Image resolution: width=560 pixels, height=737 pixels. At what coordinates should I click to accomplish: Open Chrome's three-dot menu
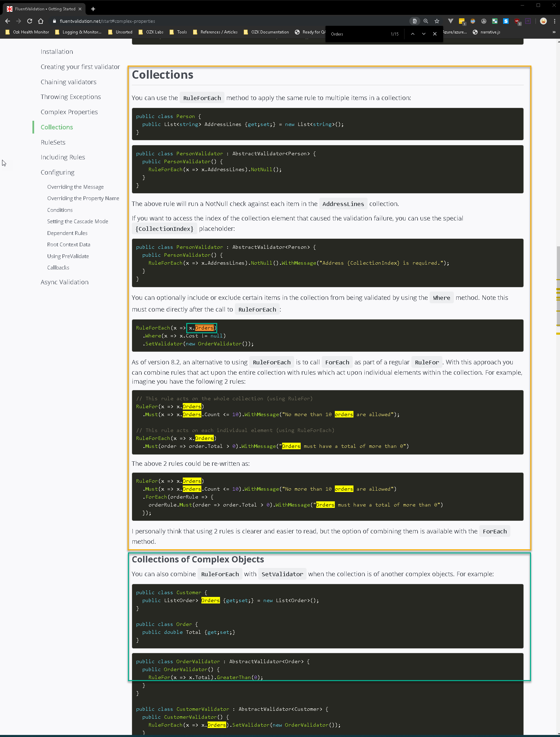pos(555,21)
